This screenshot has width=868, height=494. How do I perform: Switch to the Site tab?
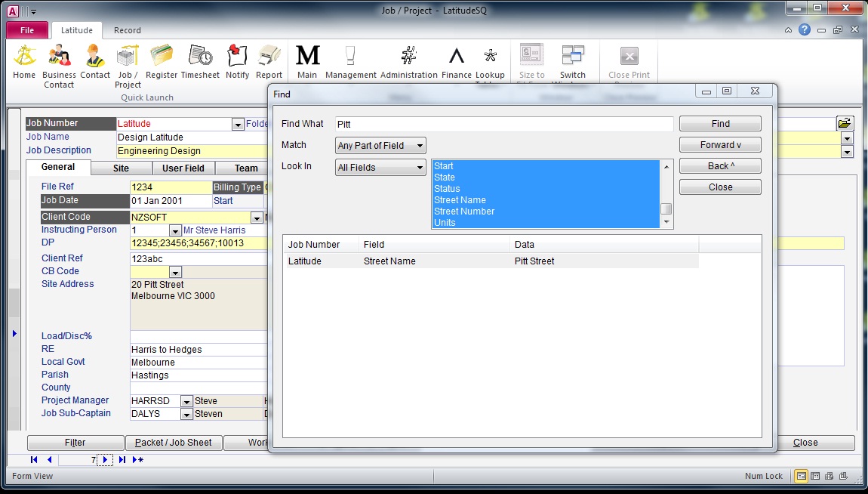121,168
